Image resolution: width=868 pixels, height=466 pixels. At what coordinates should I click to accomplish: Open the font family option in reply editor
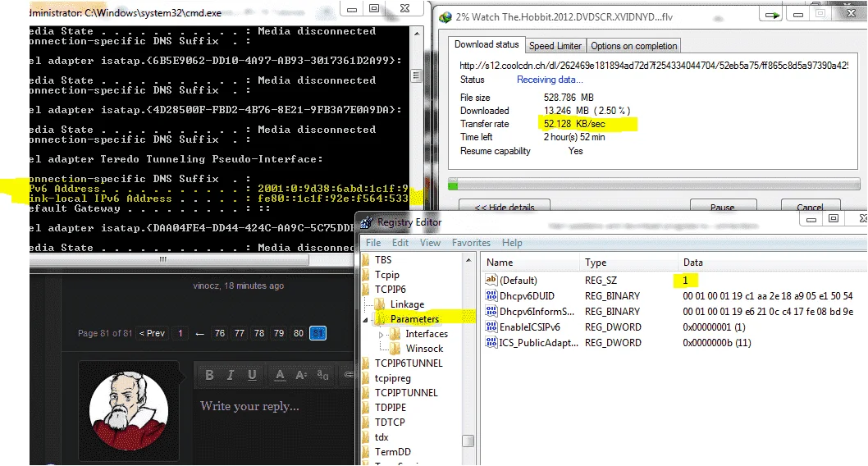point(322,375)
